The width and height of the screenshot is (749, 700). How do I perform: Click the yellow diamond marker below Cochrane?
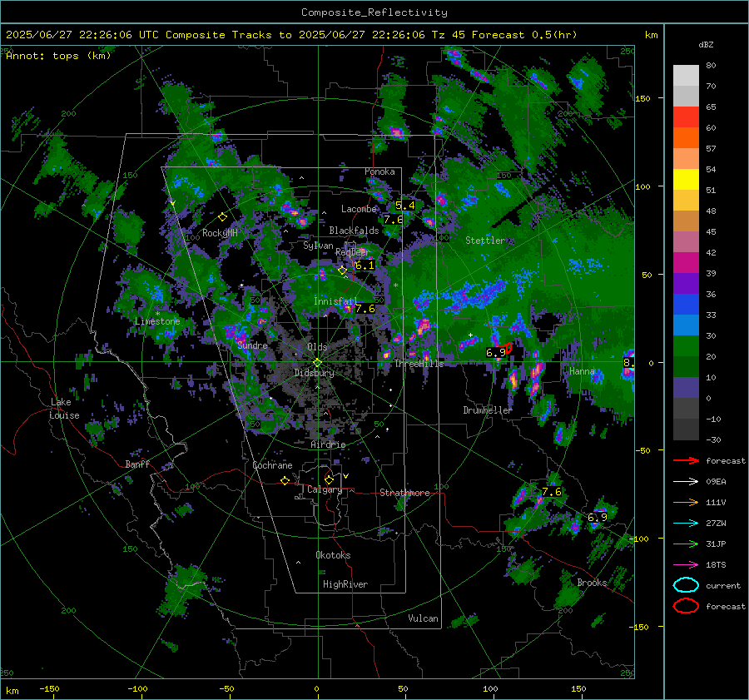point(285,481)
